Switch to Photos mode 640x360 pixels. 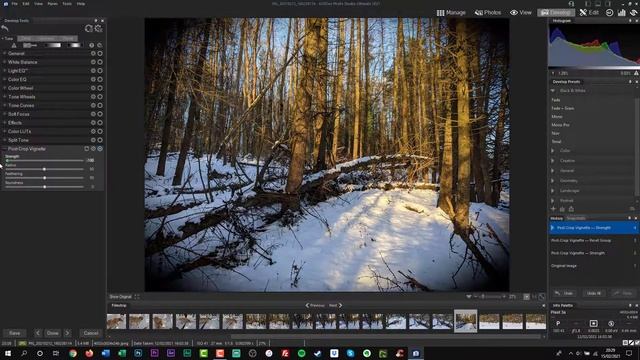[488, 13]
